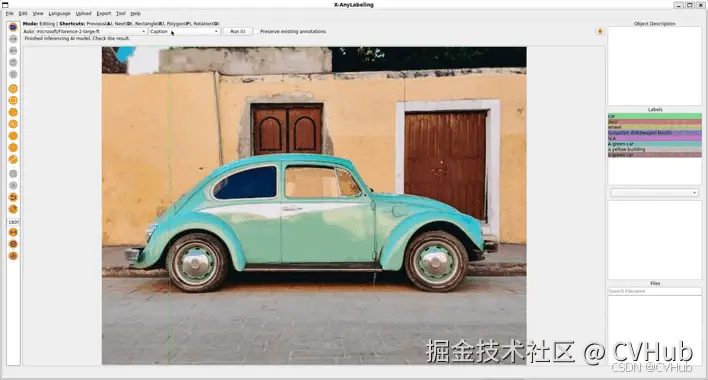
Task: Open the File menu
Action: 9,14
